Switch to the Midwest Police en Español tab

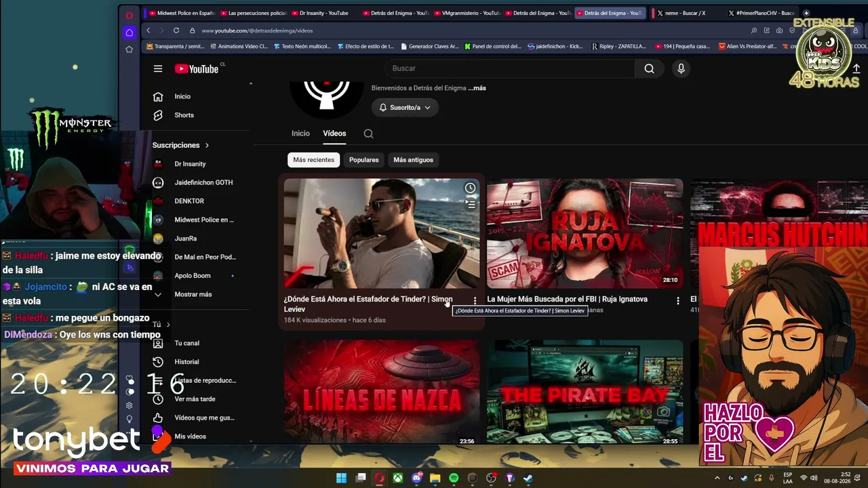[x=182, y=13]
